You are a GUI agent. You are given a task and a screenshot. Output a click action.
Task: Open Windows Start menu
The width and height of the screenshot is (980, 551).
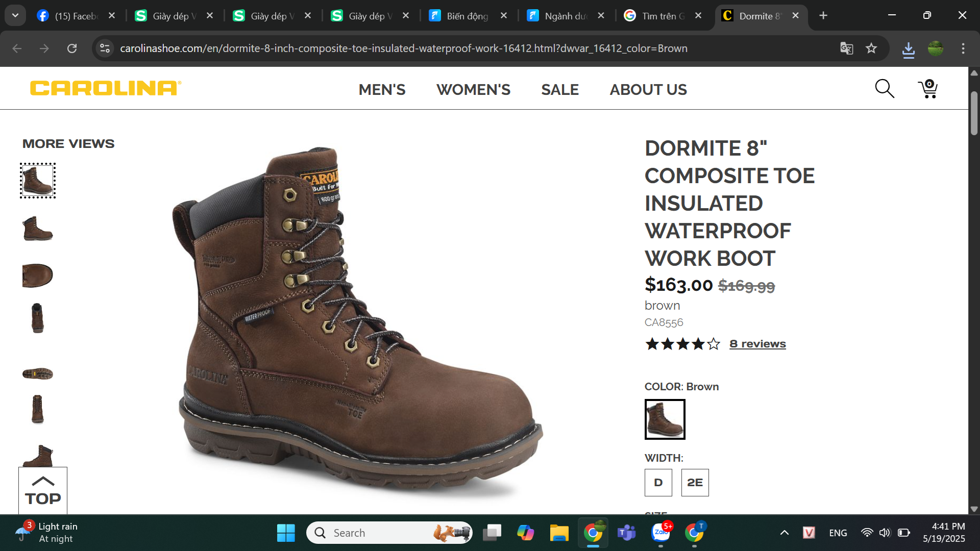point(286,533)
